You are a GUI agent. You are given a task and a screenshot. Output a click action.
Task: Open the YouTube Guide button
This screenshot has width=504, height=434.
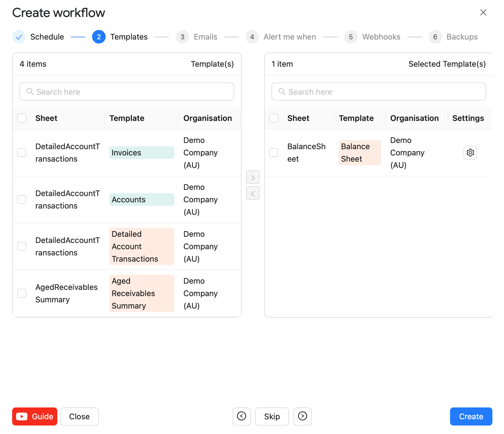click(35, 416)
